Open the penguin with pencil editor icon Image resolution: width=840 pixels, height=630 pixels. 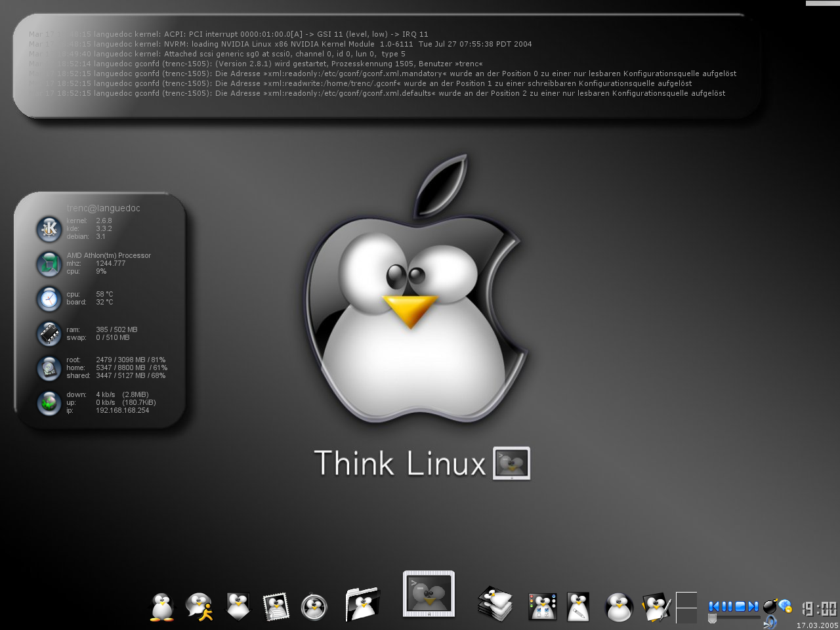pyautogui.click(x=656, y=607)
